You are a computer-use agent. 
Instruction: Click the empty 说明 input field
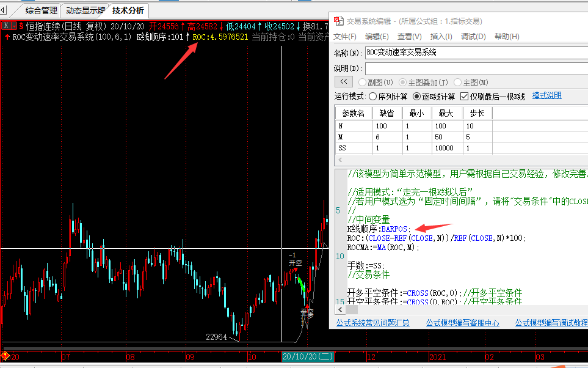pyautogui.click(x=477, y=68)
